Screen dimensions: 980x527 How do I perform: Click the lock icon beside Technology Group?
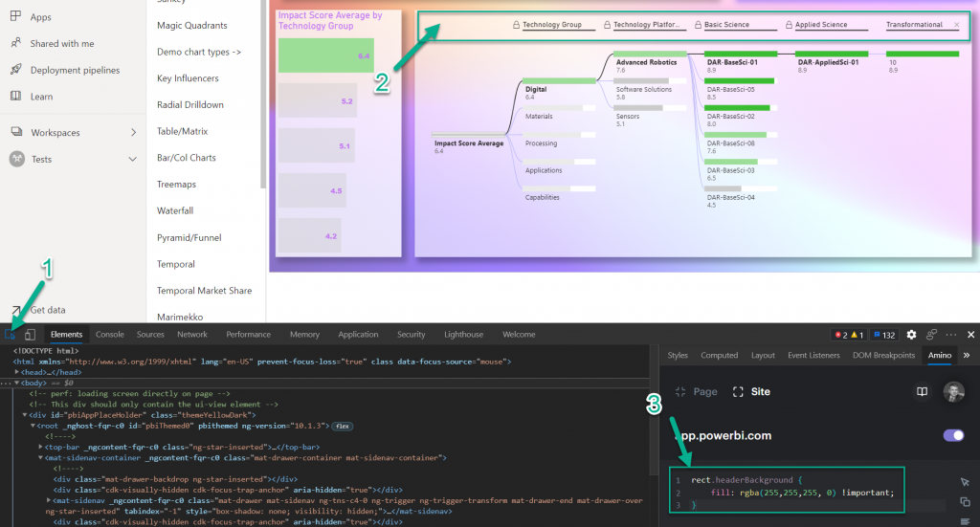click(x=516, y=25)
